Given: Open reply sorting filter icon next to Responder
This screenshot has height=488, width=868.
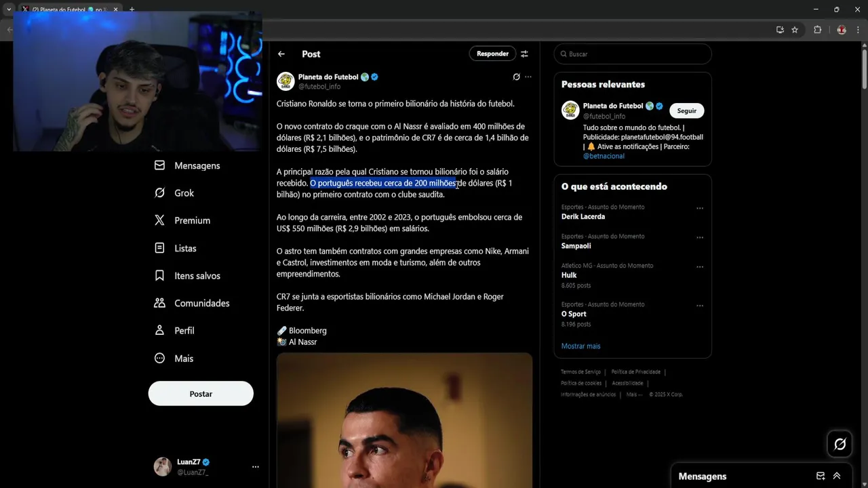Looking at the screenshot, I should (x=524, y=54).
